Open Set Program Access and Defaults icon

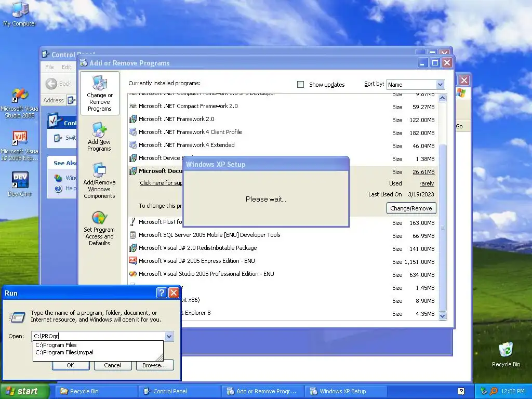(x=99, y=228)
